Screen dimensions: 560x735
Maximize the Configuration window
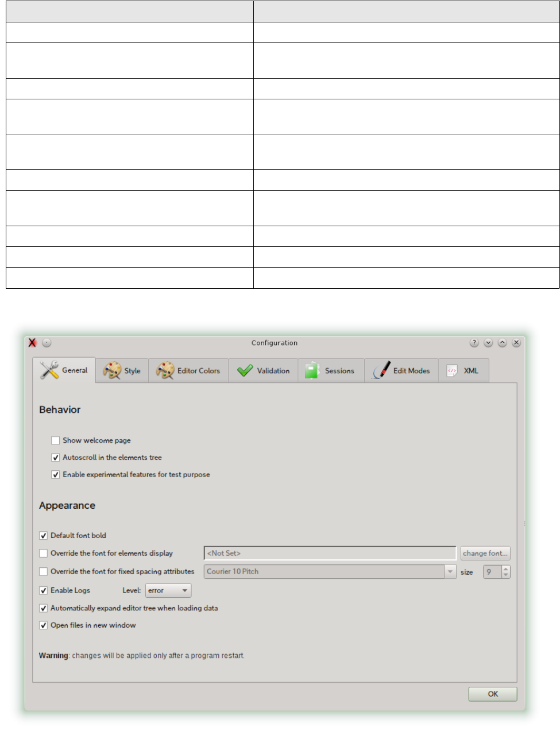point(502,343)
